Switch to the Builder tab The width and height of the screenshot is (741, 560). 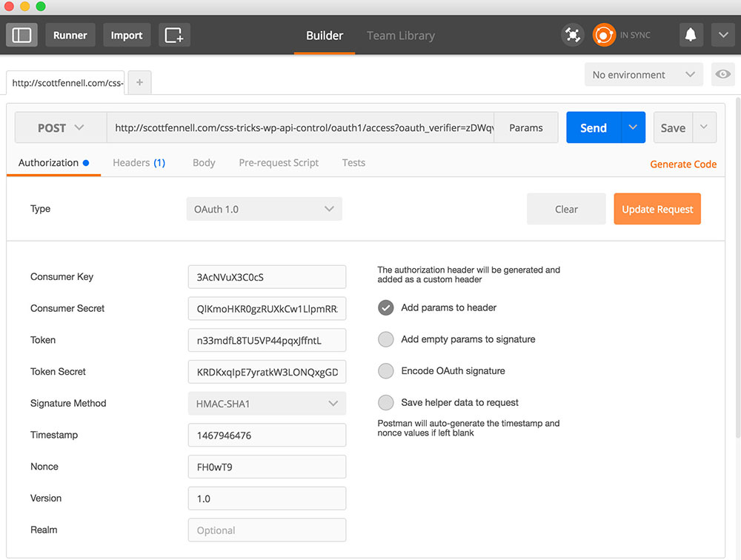tap(325, 36)
